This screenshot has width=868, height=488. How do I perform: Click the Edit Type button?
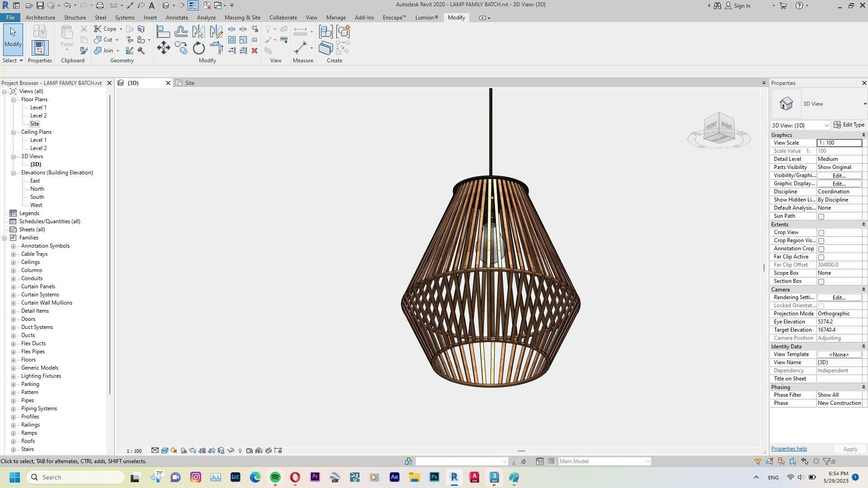point(849,125)
